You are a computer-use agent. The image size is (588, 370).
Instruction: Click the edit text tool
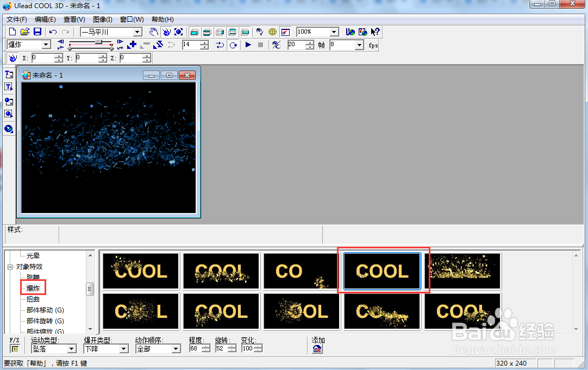pos(9,87)
